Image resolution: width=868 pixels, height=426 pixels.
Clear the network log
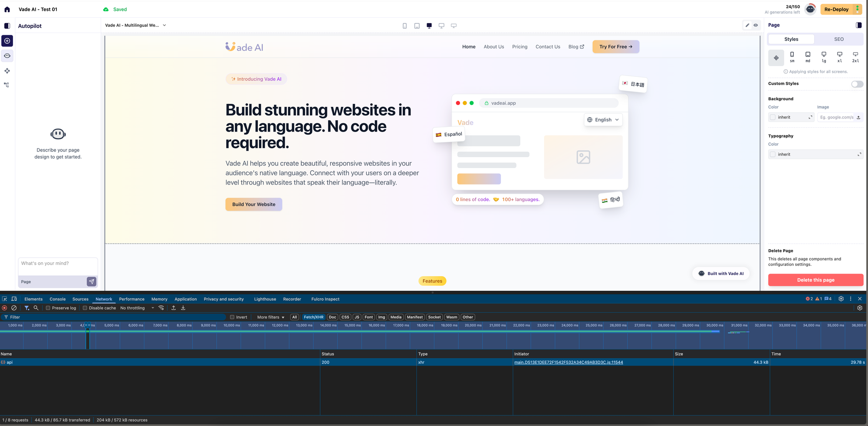(14, 308)
